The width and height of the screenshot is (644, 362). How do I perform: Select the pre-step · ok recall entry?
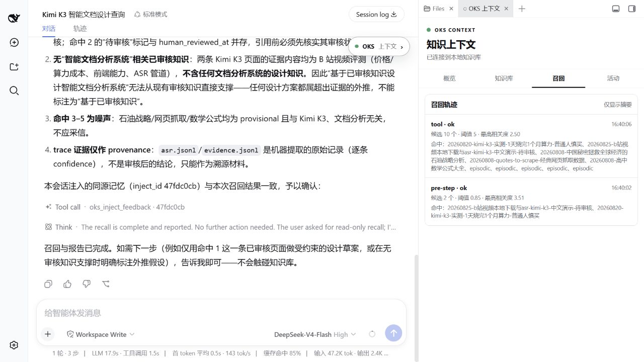(x=531, y=201)
